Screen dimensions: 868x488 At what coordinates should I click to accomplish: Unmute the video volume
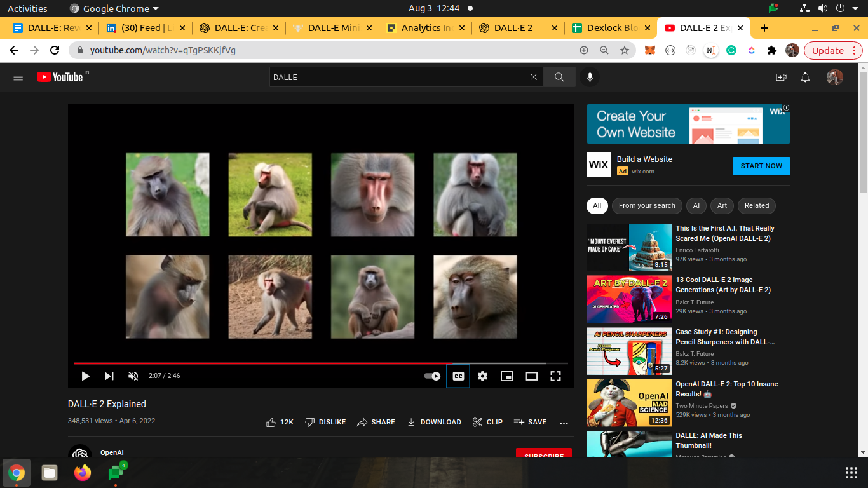(133, 376)
